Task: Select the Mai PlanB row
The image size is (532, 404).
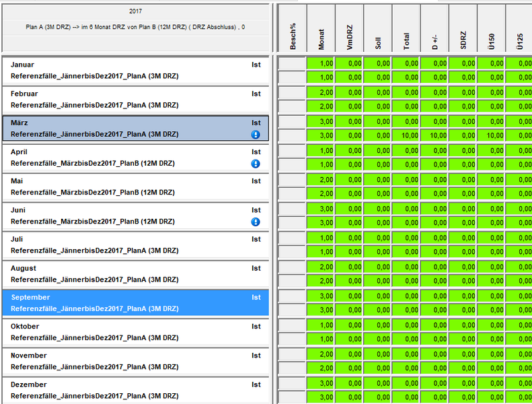Action: (135, 187)
